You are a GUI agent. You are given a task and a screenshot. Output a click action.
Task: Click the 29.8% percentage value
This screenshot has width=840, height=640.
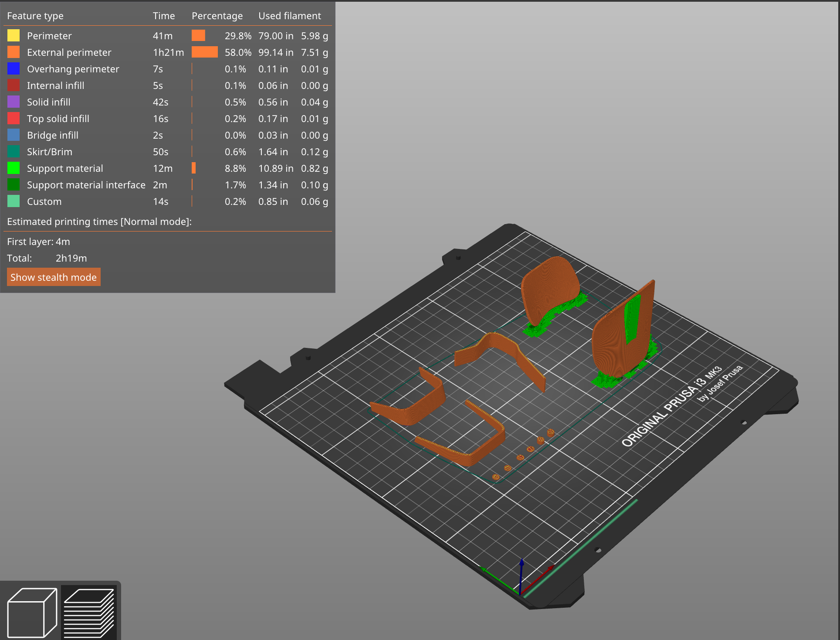tap(238, 36)
